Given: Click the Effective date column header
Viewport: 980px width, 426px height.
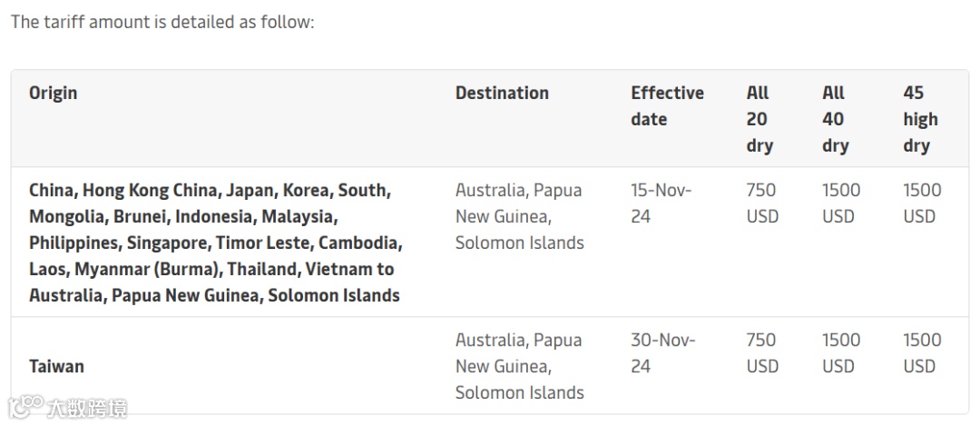Looking at the screenshot, I should click(x=667, y=106).
